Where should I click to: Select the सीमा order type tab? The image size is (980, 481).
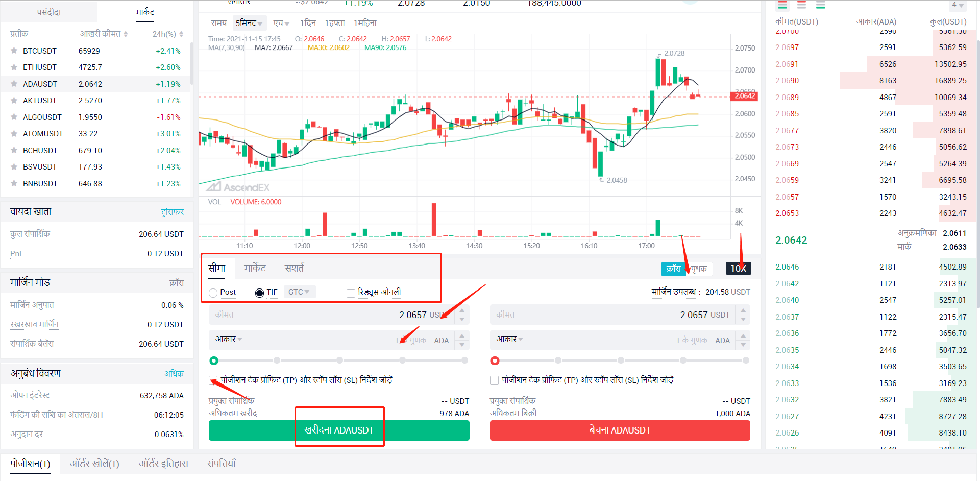tap(216, 268)
